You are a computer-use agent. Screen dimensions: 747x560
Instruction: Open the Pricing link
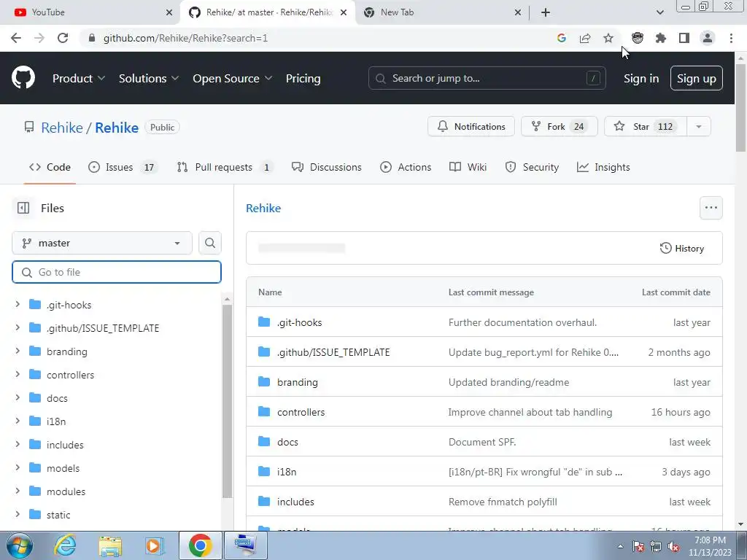click(x=303, y=79)
